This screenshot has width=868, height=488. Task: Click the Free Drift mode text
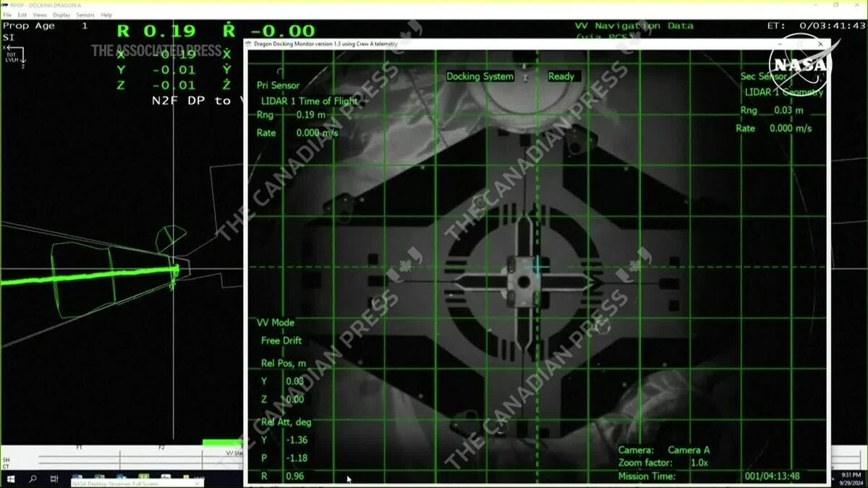[x=281, y=341]
